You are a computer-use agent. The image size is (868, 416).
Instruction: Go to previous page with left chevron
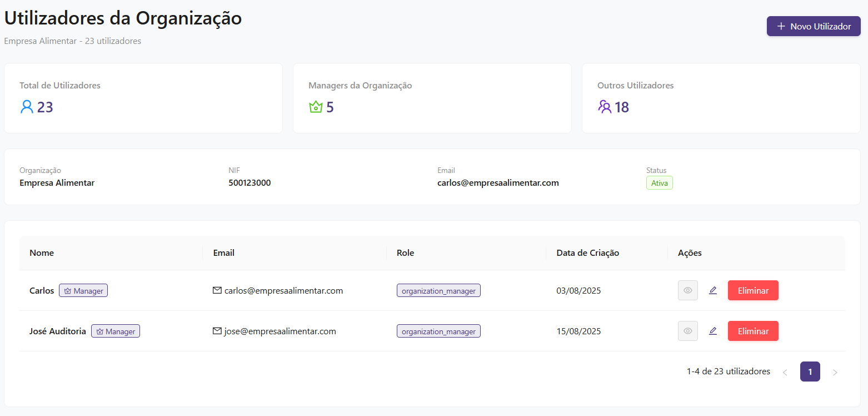[x=785, y=372]
